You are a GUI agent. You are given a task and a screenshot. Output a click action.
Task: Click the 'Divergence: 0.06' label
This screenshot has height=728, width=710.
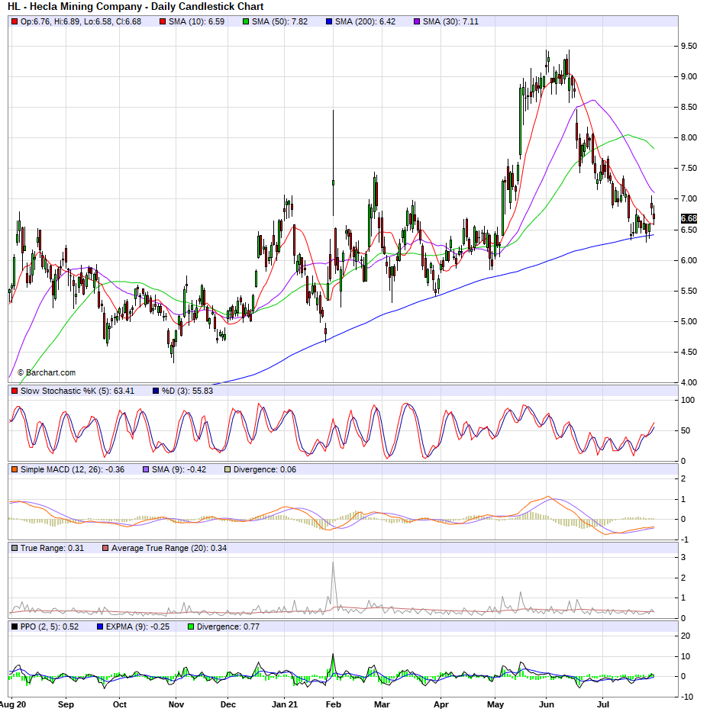pos(265,469)
